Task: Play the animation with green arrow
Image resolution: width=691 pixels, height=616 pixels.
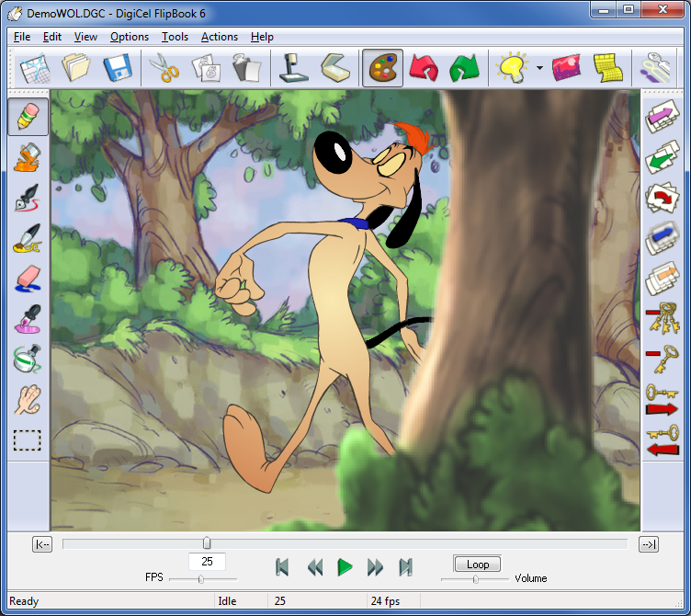Action: pyautogui.click(x=345, y=567)
